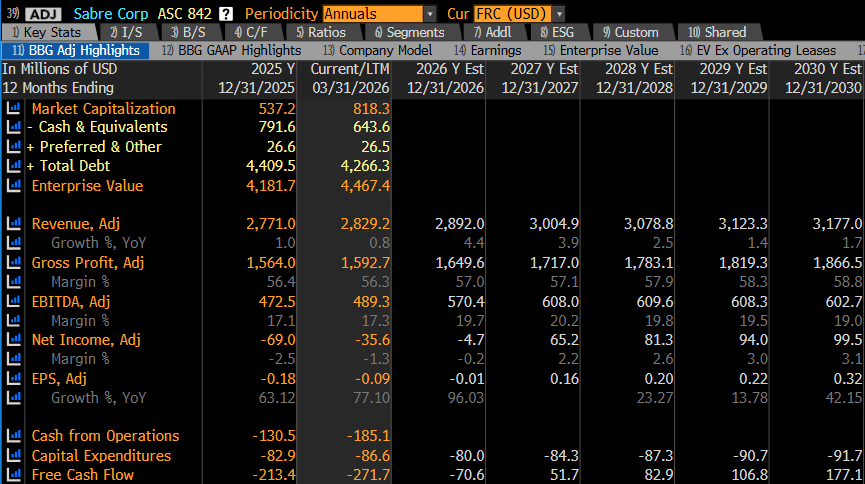865x484 pixels.
Task: Switch to the Ratios tab
Action: [321, 33]
